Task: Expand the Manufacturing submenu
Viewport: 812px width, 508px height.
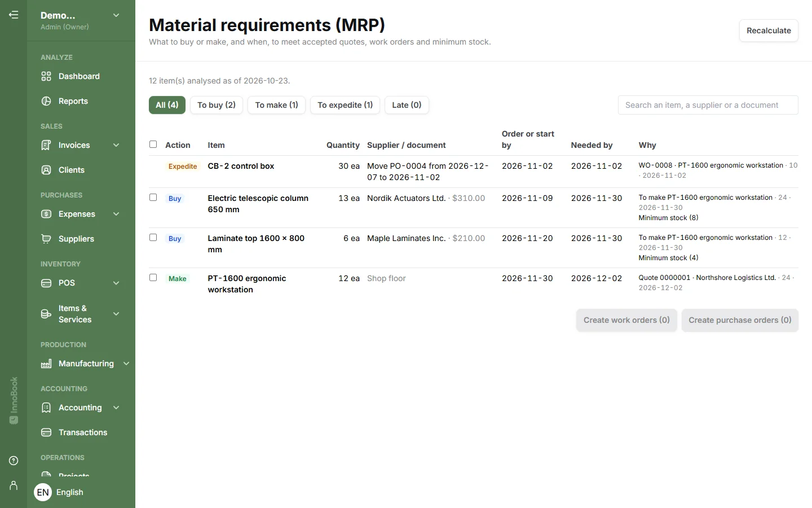Action: coord(126,364)
